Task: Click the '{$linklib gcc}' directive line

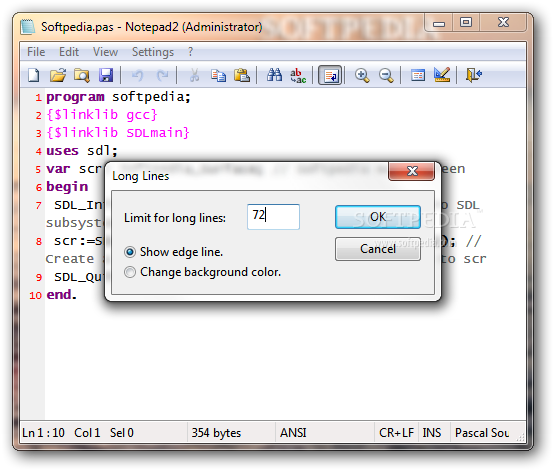Action: 102,114
